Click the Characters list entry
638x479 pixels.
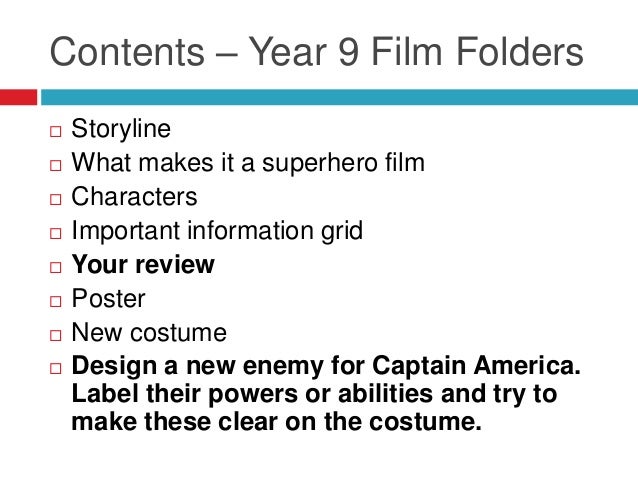click(x=134, y=197)
